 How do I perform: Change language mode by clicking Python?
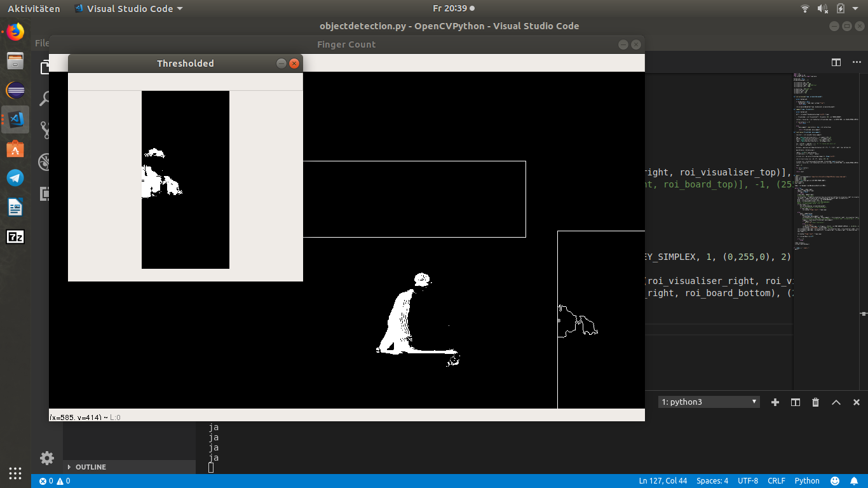coord(806,481)
